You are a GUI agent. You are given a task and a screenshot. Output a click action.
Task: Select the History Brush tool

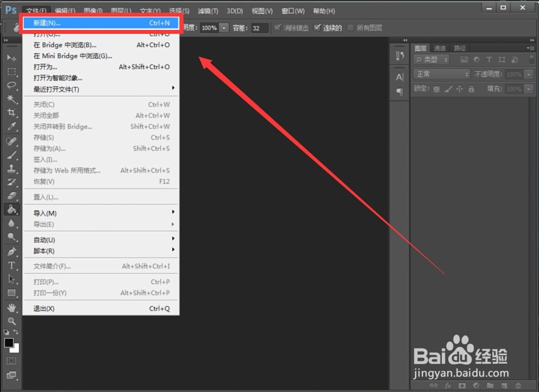pyautogui.click(x=11, y=182)
